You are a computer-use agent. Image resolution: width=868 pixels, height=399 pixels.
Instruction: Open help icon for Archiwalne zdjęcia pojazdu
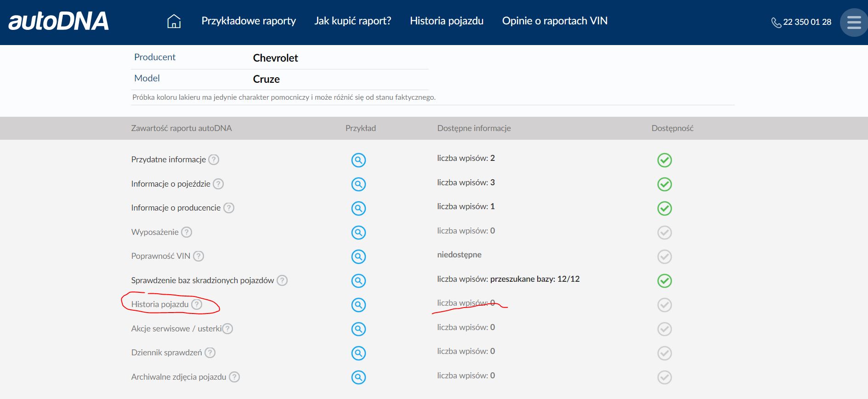(234, 377)
